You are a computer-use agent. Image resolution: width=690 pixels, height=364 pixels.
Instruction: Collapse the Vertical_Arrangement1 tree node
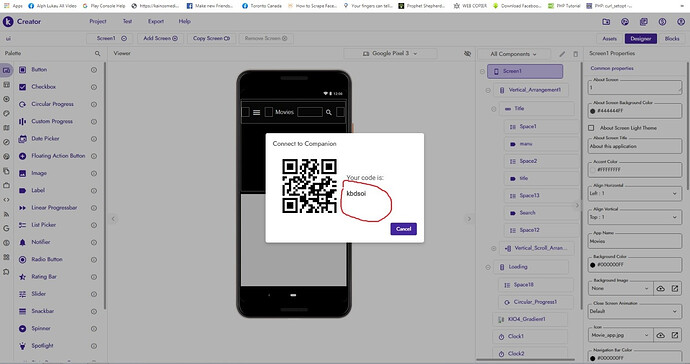tap(488, 90)
